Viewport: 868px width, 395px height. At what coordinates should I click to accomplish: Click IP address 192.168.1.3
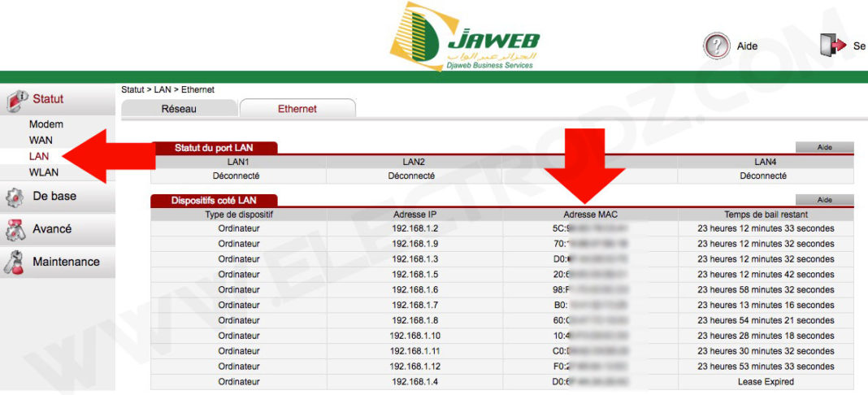pos(415,259)
